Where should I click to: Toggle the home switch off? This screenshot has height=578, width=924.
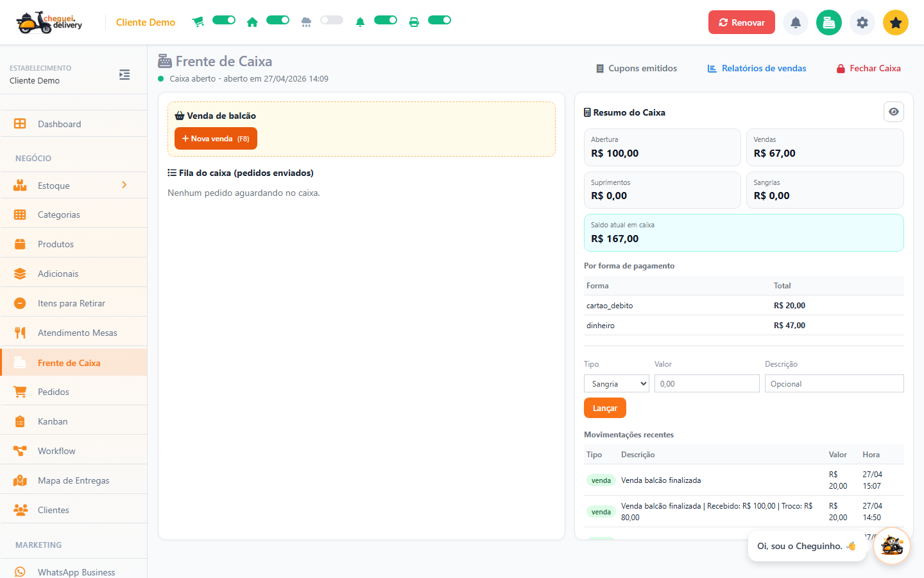click(x=278, y=20)
